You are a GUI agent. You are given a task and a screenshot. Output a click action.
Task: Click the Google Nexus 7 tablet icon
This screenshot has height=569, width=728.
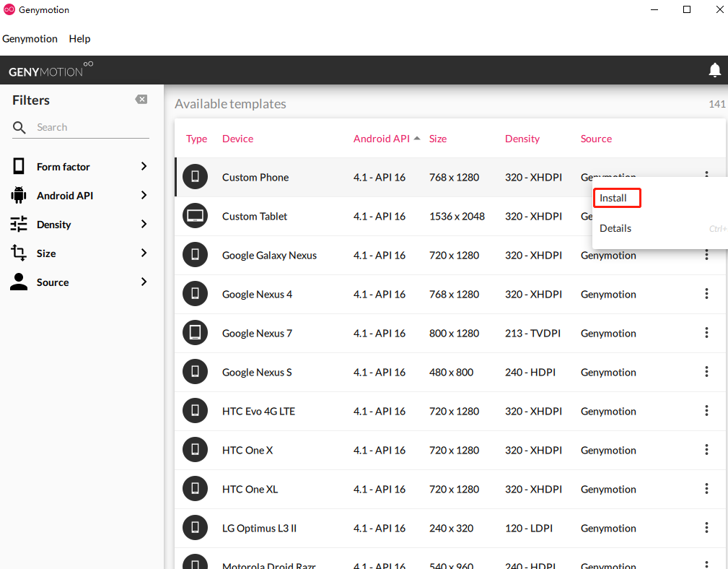point(195,333)
